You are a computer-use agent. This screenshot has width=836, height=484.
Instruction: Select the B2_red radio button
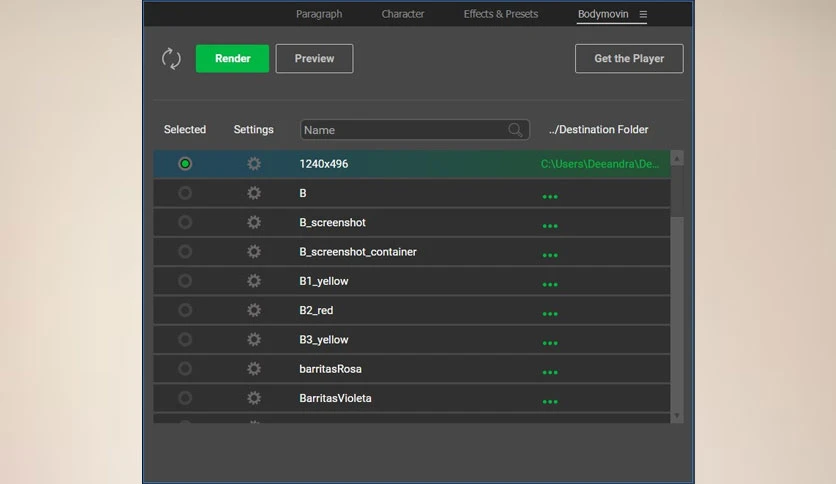pos(185,310)
